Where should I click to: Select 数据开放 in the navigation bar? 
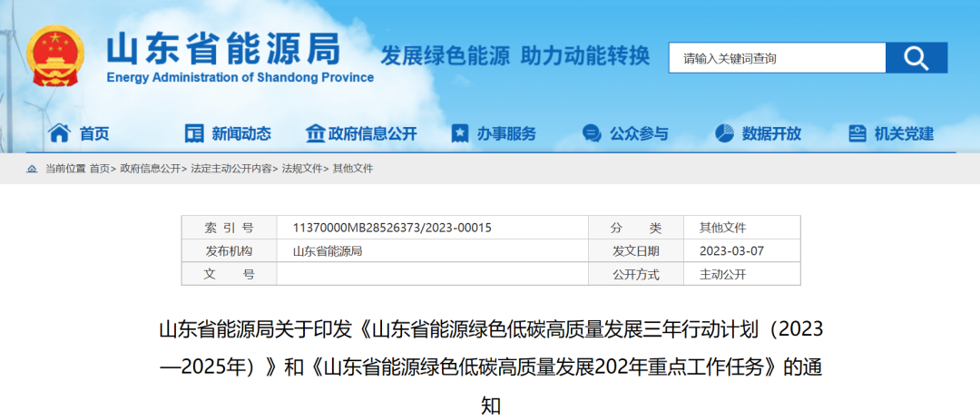pyautogui.click(x=771, y=133)
